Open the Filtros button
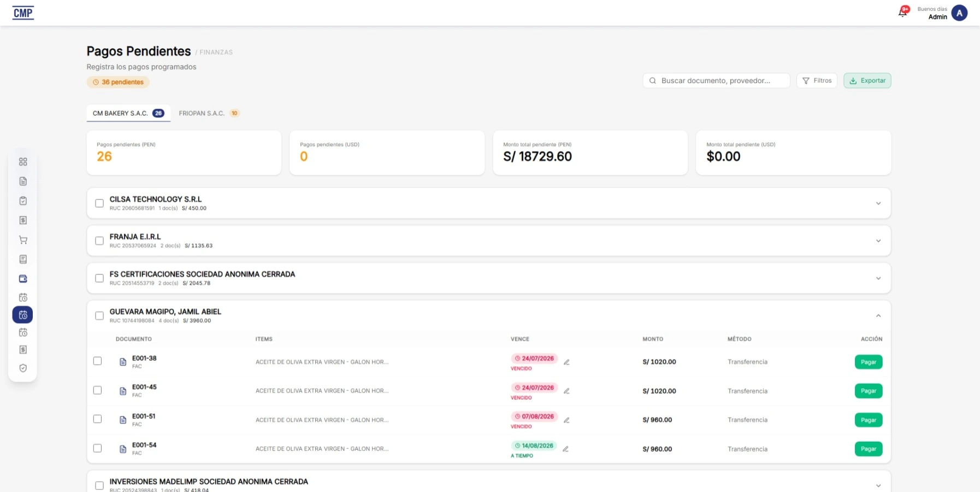The width and height of the screenshot is (980, 492). (x=817, y=80)
